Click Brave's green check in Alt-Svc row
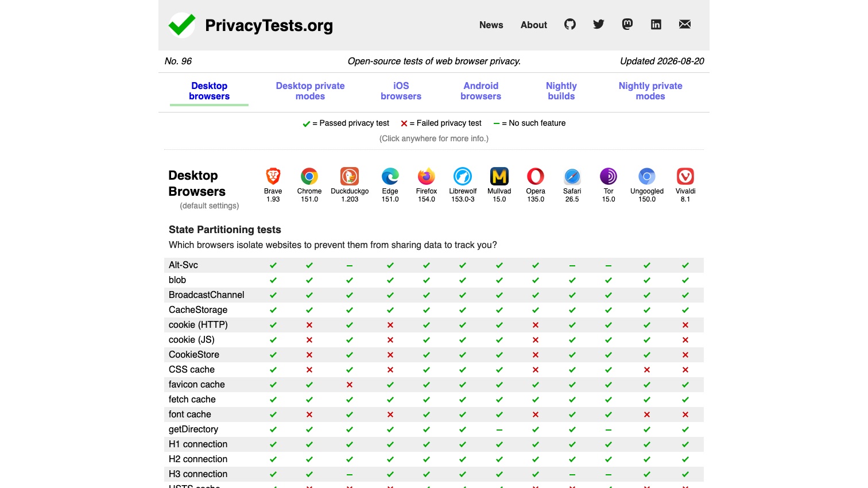 [273, 265]
